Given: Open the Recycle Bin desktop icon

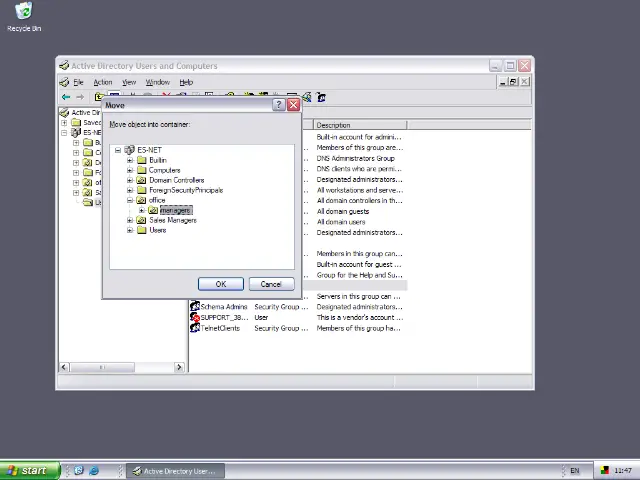Looking at the screenshot, I should (x=24, y=17).
